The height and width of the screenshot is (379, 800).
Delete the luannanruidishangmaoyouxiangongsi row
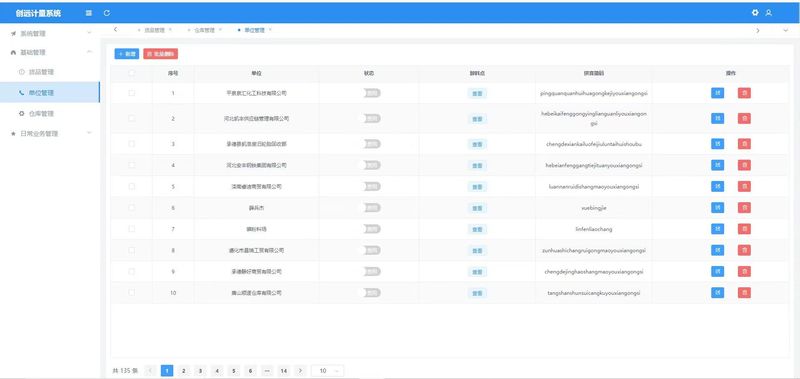(x=744, y=187)
